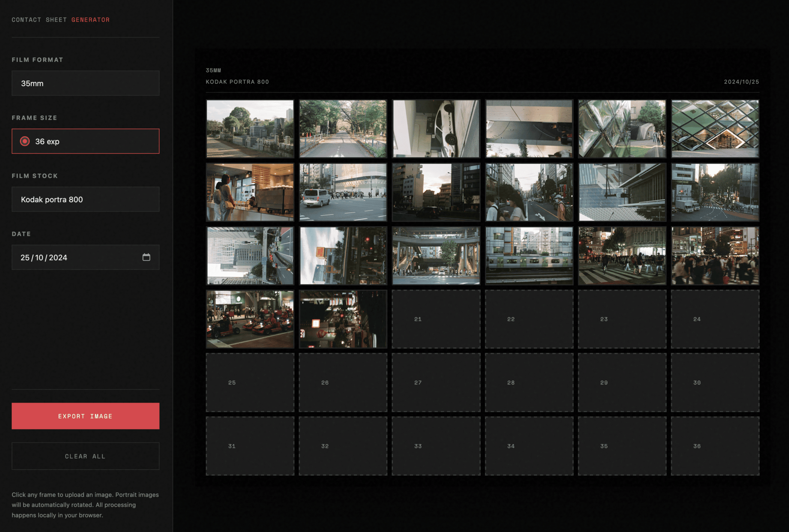Click the Contact Sheet Generator title
Viewport: 789px width, 532px height.
60,20
